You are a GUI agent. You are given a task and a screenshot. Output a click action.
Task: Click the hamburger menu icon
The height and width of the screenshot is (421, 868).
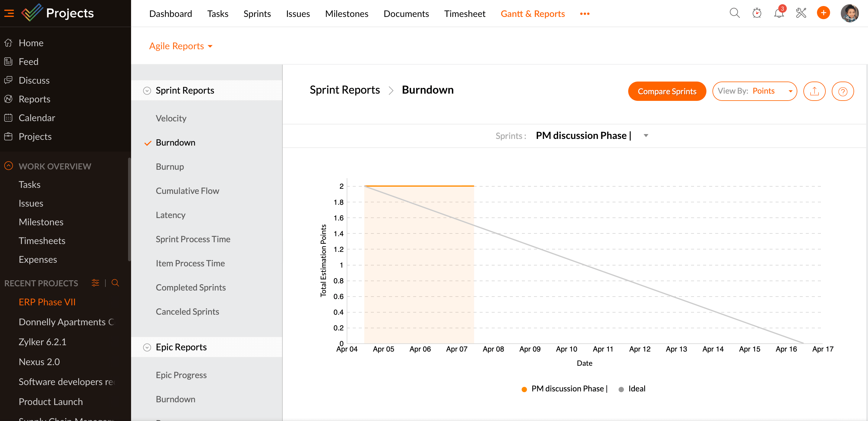point(9,14)
